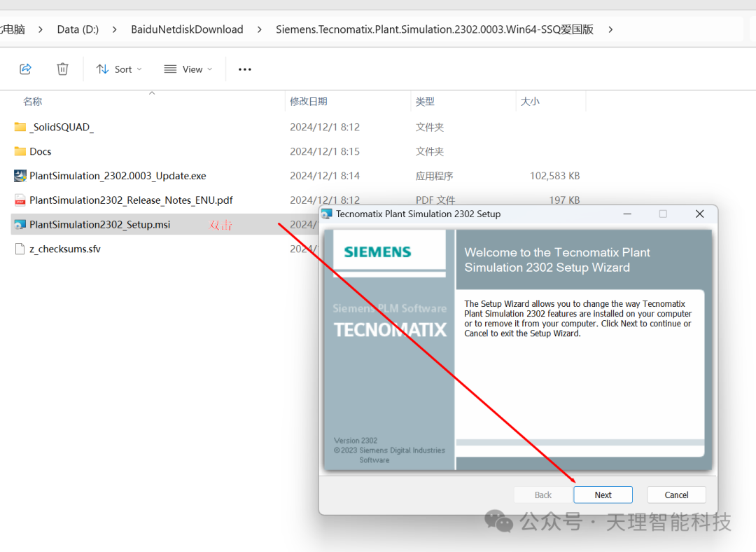Click the 应用程序 type cell

coord(435,176)
